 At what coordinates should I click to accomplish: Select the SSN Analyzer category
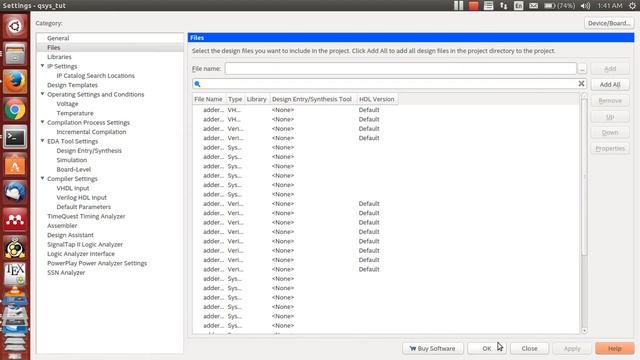pos(66,273)
